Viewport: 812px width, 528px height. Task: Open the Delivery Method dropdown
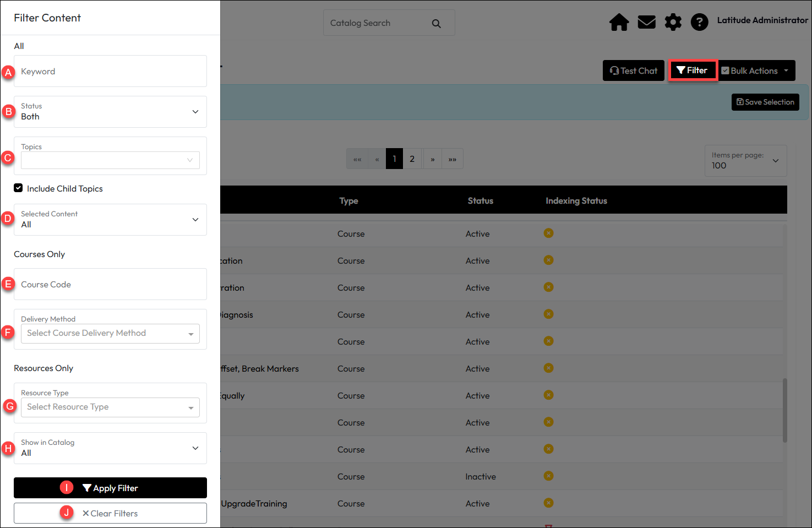click(110, 334)
